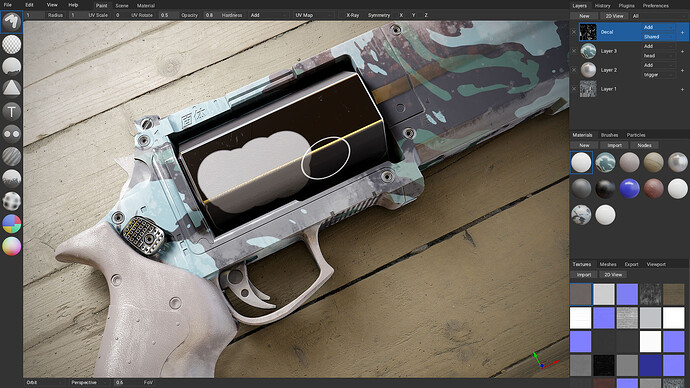This screenshot has height=388, width=690.
Task: Select the teal camouflage material sphere
Action: click(x=605, y=162)
